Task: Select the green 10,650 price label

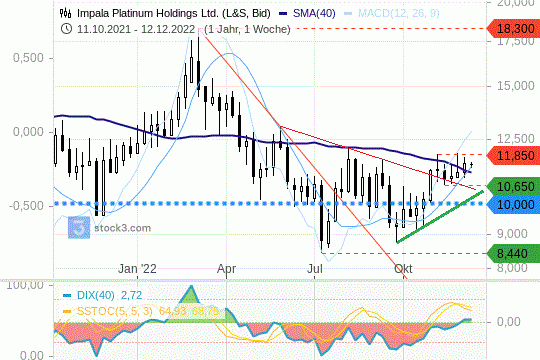Action: (x=513, y=187)
